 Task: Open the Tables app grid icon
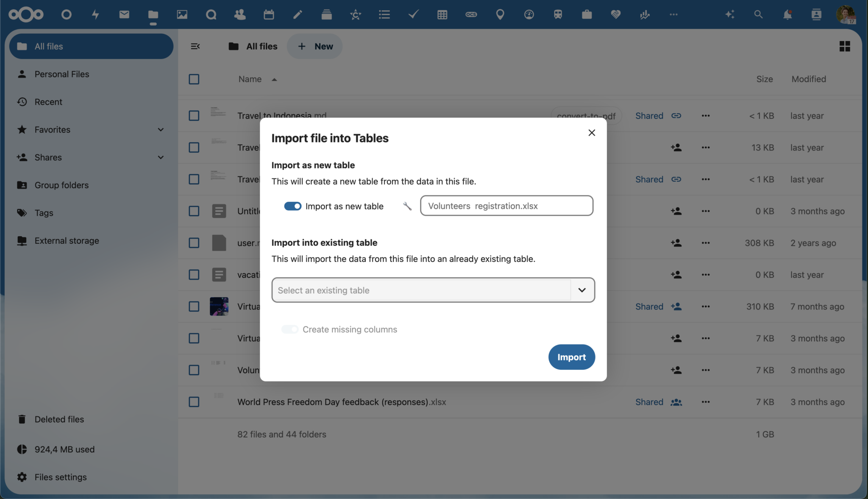pyautogui.click(x=442, y=14)
